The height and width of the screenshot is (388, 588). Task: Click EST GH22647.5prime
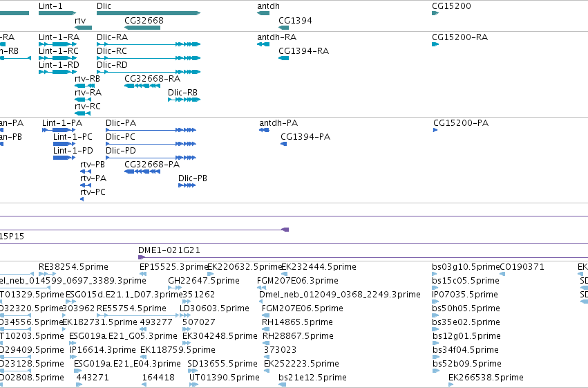coord(175,288)
